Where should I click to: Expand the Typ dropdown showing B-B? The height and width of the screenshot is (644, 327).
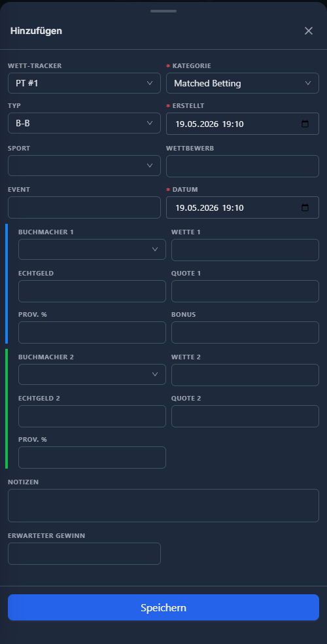[x=84, y=123]
